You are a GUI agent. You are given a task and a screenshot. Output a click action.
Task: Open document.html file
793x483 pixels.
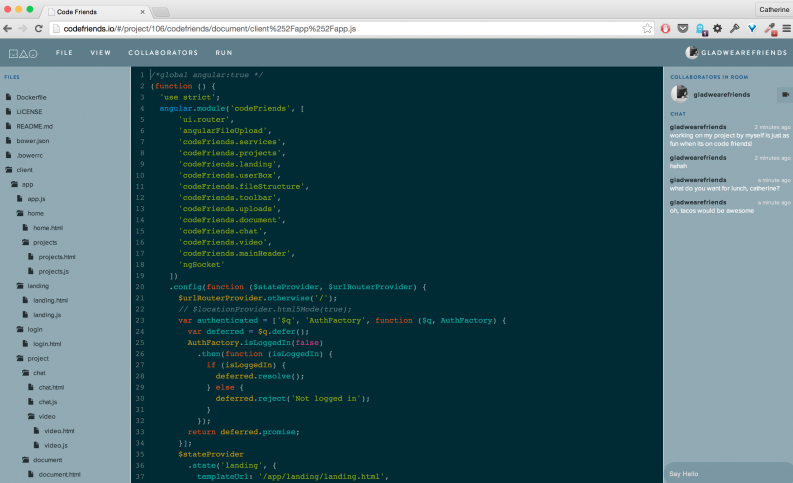(x=59, y=474)
